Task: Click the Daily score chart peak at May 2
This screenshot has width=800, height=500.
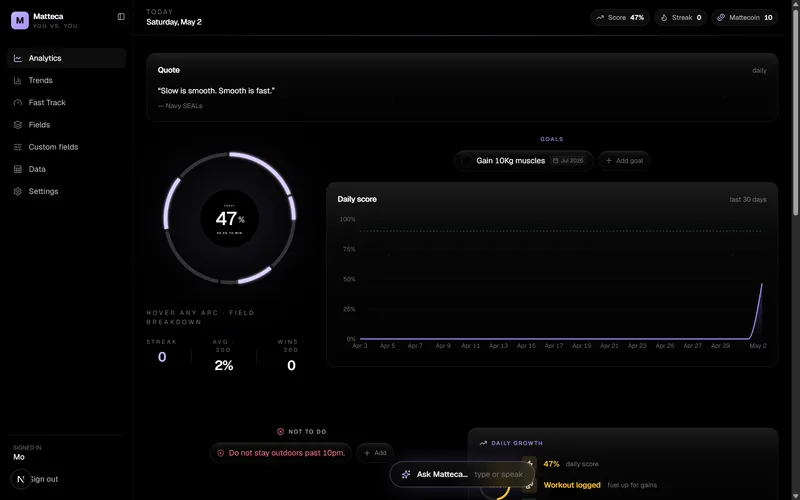Action: click(x=762, y=284)
